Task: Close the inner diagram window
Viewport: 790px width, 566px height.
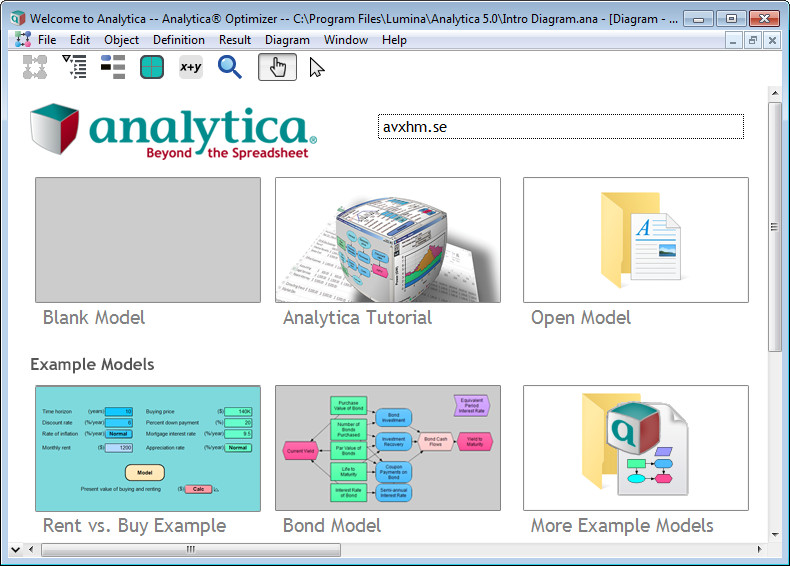Action: 772,40
